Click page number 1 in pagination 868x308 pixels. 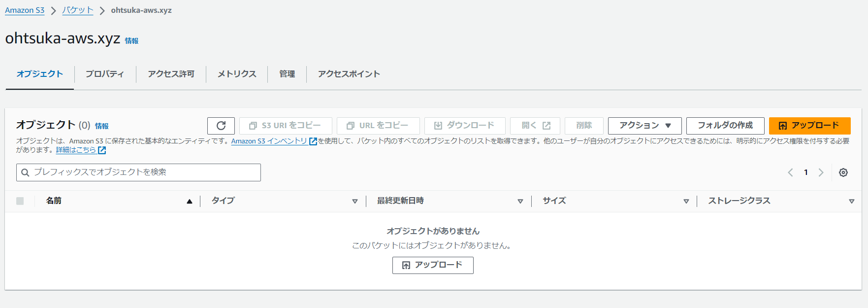tap(806, 172)
